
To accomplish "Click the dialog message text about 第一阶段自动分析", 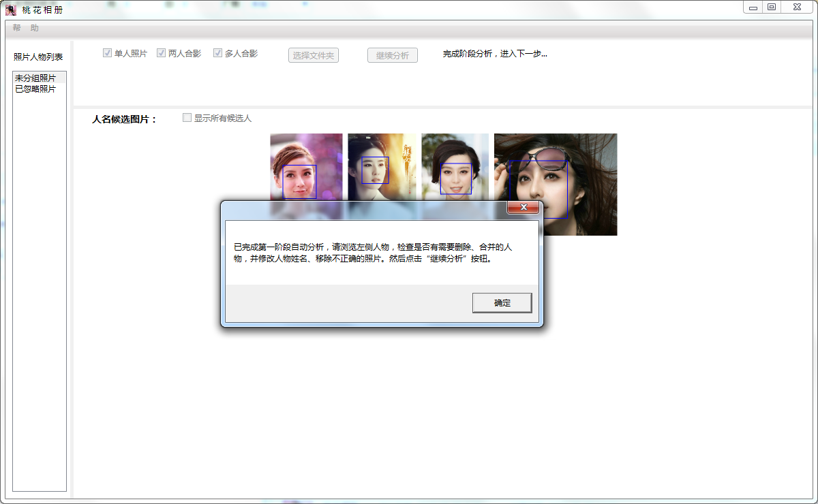I will [373, 253].
